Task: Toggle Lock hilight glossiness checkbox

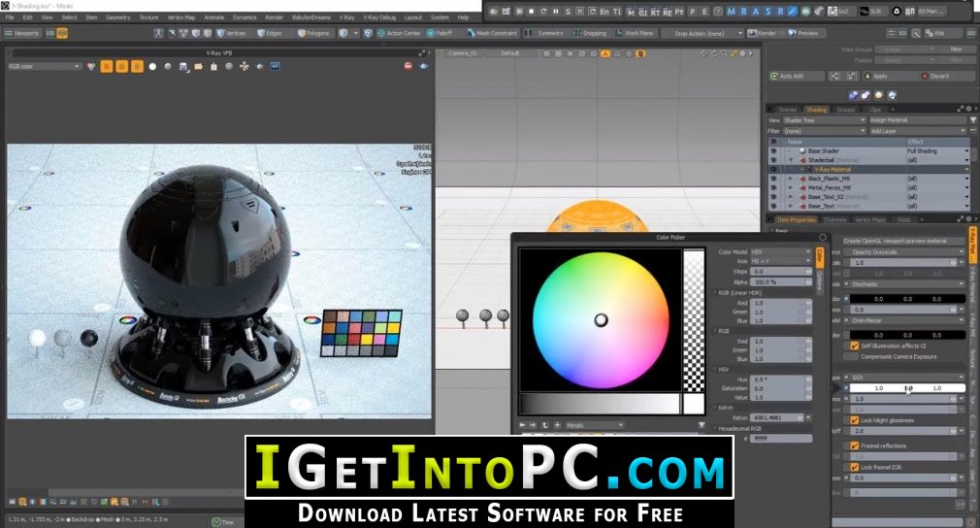Action: 855,420
